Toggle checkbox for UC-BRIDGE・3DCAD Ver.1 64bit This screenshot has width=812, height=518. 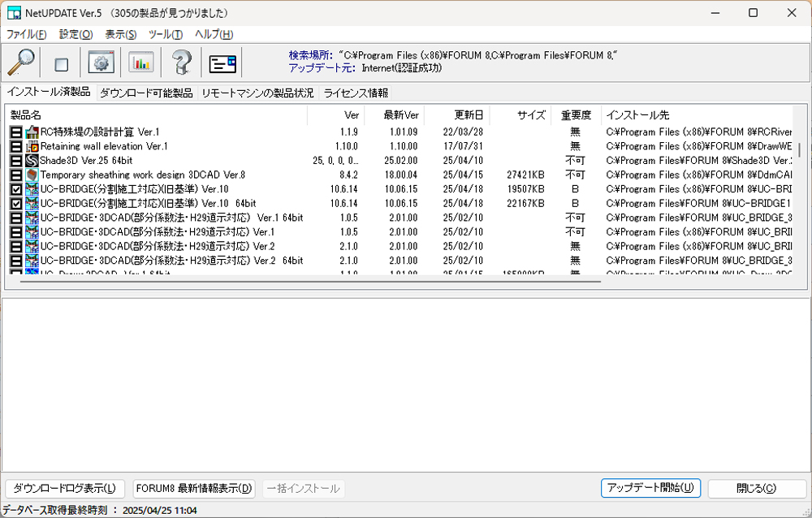(x=16, y=218)
